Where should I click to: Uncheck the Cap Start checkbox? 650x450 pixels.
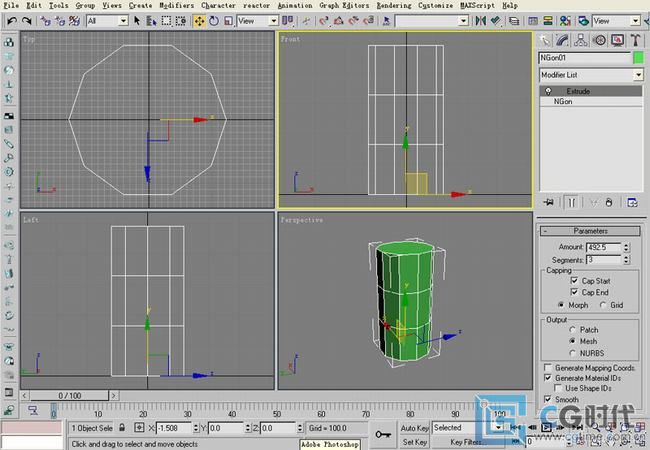pos(574,281)
